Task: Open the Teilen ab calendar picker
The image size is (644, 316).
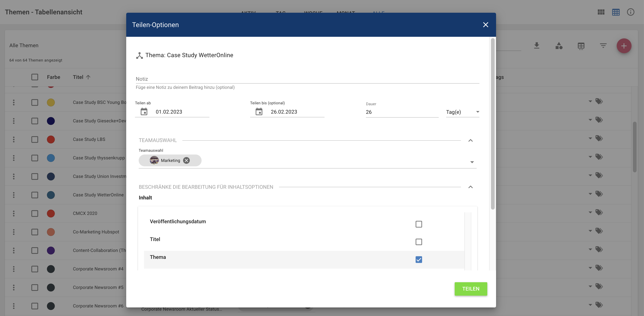Action: [x=144, y=112]
